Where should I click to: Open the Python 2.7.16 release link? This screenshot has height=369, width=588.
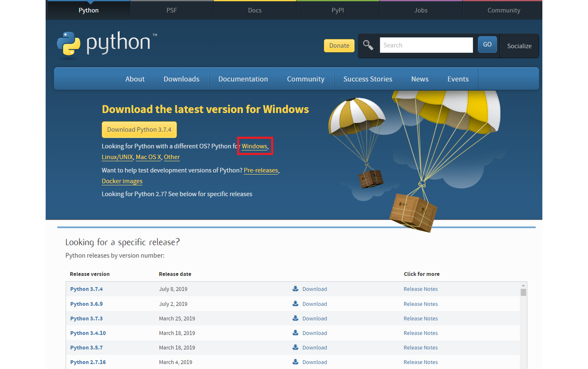tap(88, 362)
